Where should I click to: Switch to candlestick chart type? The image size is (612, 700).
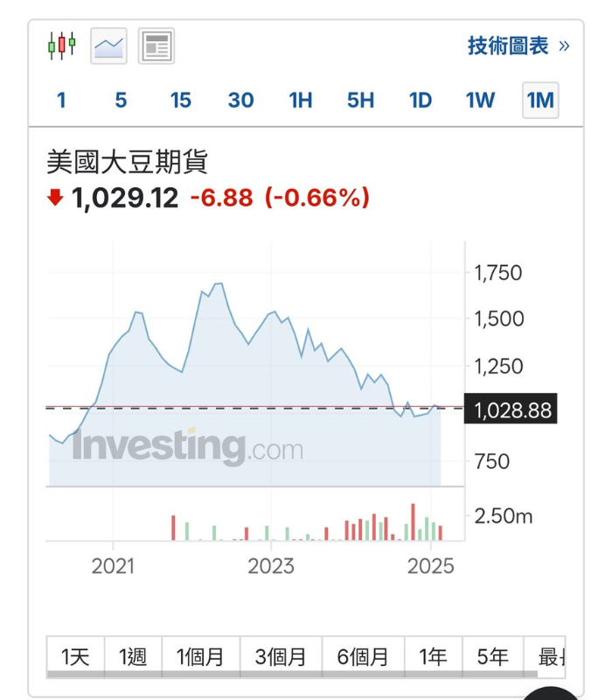(x=62, y=45)
